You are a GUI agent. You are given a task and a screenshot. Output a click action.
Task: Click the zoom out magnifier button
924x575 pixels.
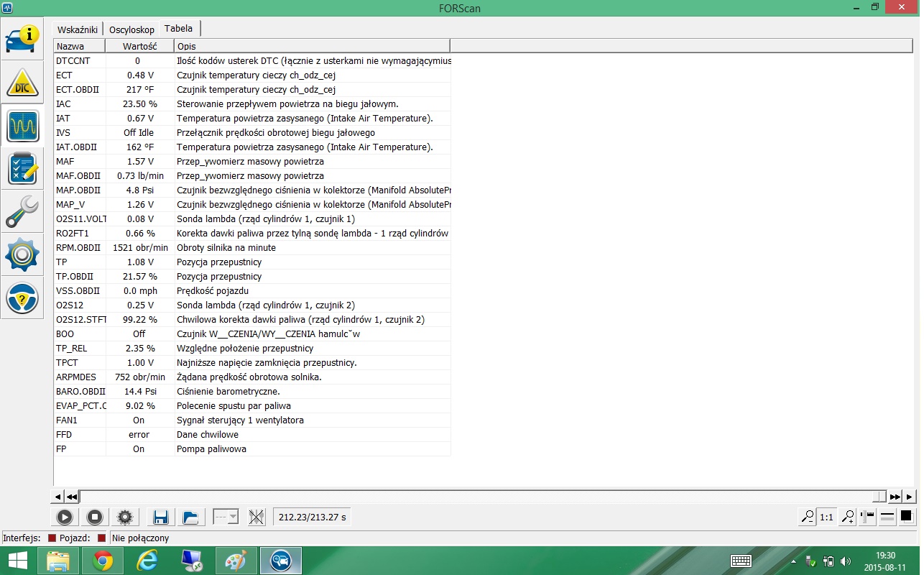tap(808, 517)
